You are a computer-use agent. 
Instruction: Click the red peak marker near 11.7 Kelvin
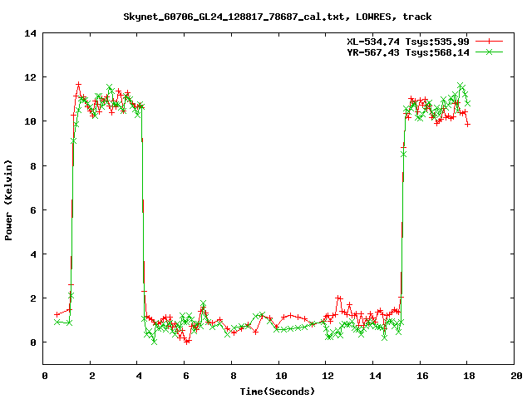(x=78, y=84)
